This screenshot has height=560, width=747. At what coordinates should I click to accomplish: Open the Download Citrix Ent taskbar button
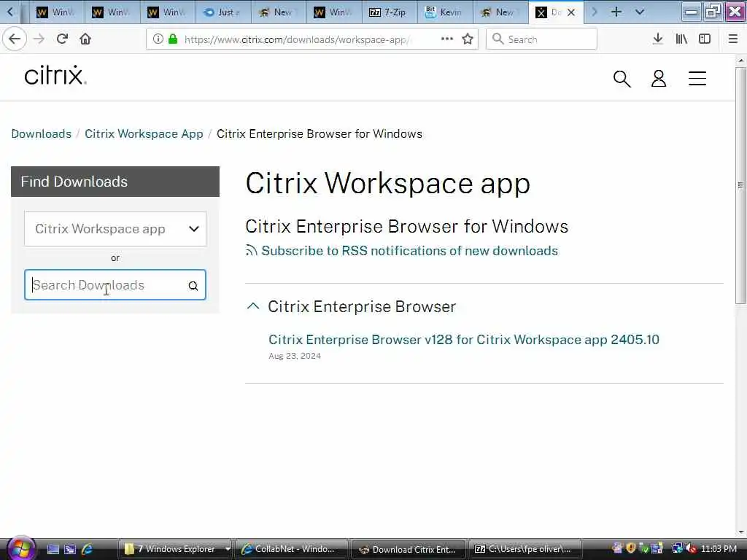tap(409, 549)
